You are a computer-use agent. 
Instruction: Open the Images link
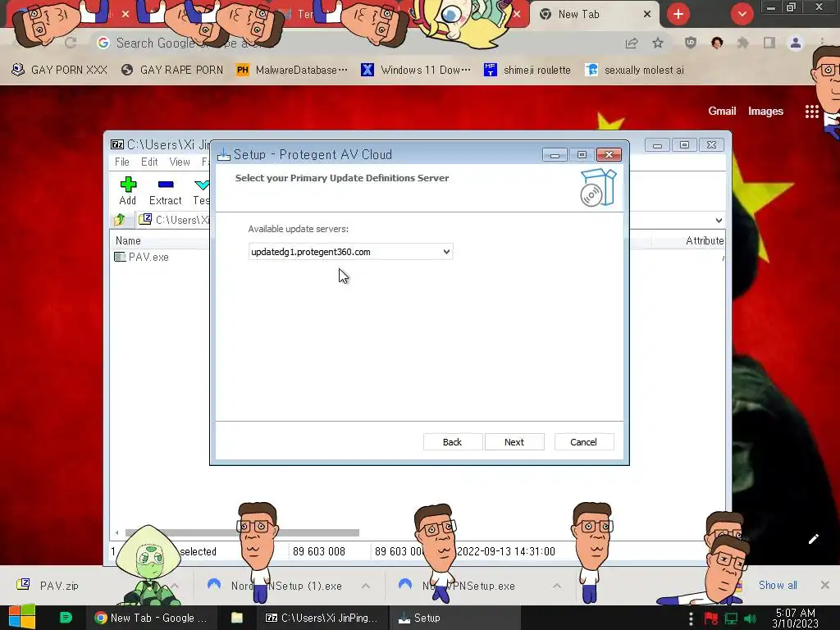(x=765, y=112)
